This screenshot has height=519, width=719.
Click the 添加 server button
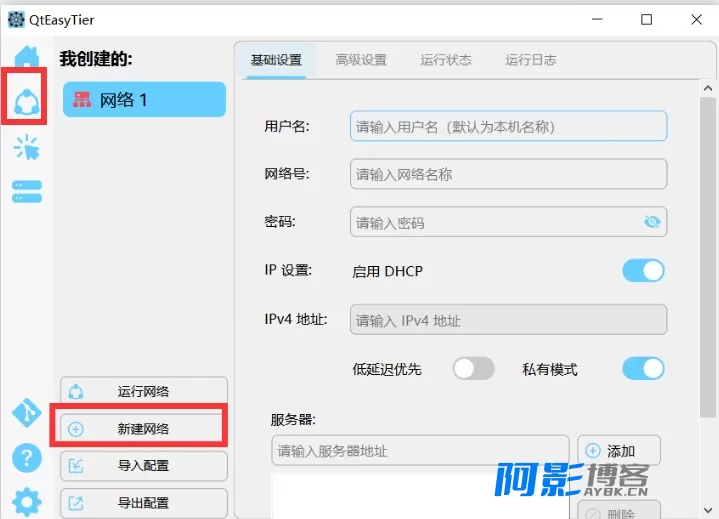click(x=619, y=451)
